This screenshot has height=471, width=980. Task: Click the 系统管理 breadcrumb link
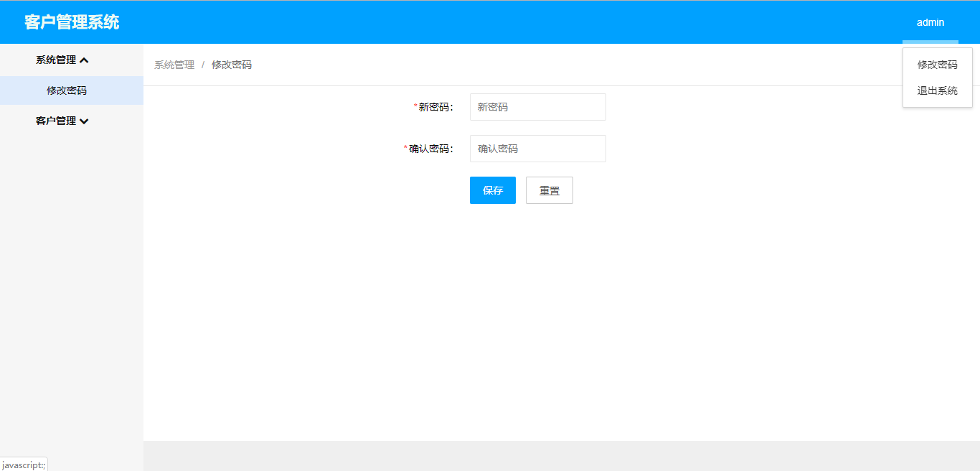pyautogui.click(x=174, y=65)
